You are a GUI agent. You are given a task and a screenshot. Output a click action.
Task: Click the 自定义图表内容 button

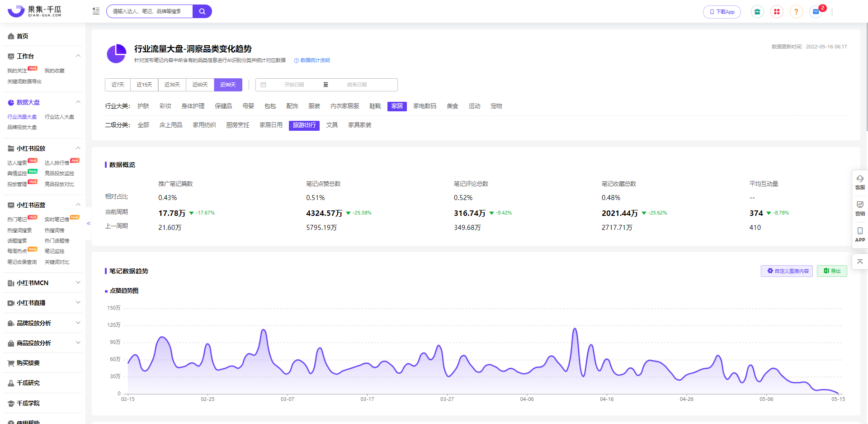point(787,271)
